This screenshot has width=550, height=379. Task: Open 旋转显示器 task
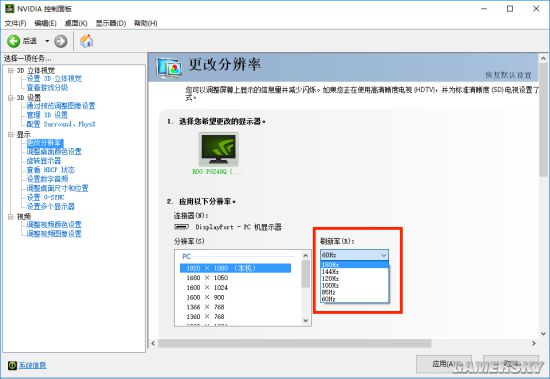[44, 161]
